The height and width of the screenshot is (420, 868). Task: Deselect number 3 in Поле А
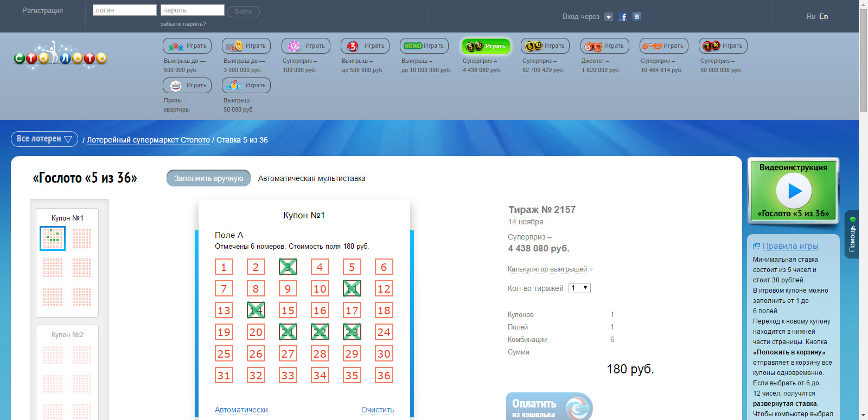coord(288,267)
